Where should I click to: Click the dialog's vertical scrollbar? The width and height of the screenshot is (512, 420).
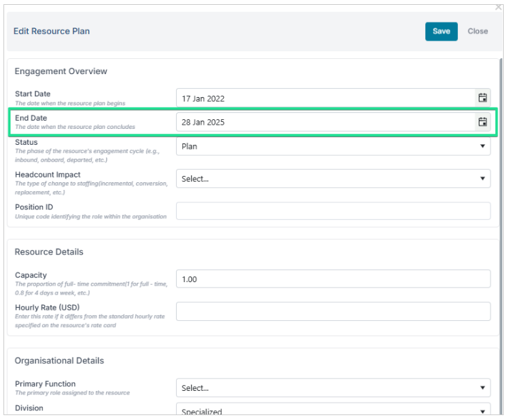tap(501, 235)
